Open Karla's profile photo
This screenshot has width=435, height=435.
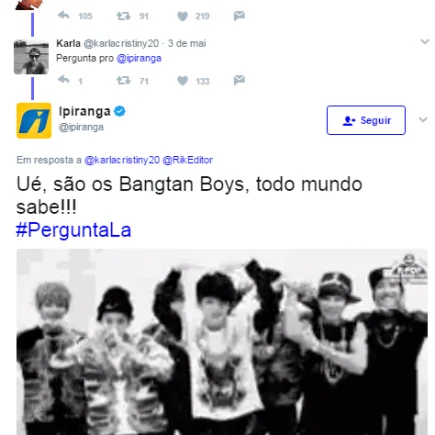point(31,57)
